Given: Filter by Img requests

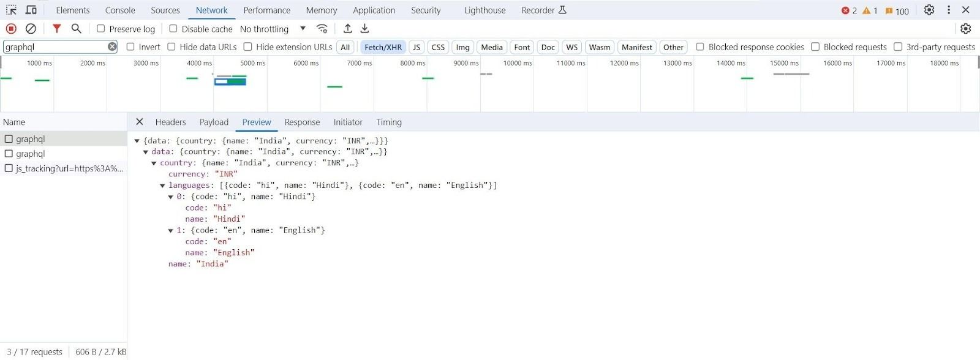Looking at the screenshot, I should click(463, 47).
